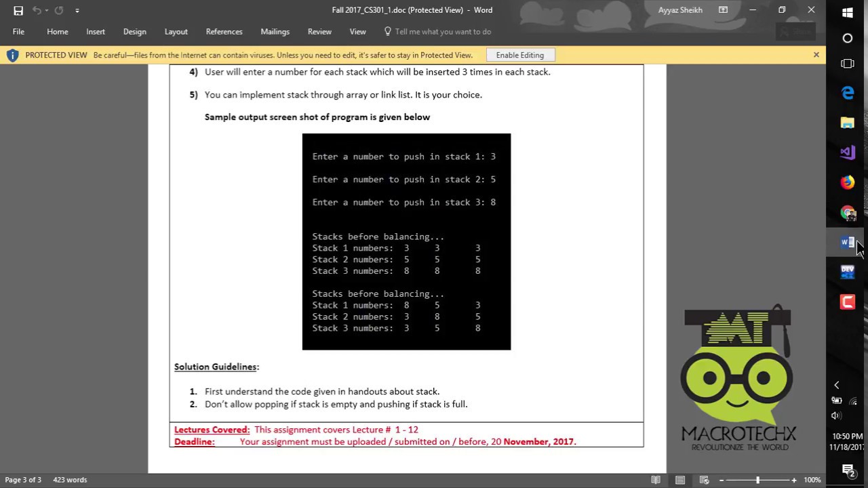Open the File menu
This screenshot has width=868, height=488.
18,32
